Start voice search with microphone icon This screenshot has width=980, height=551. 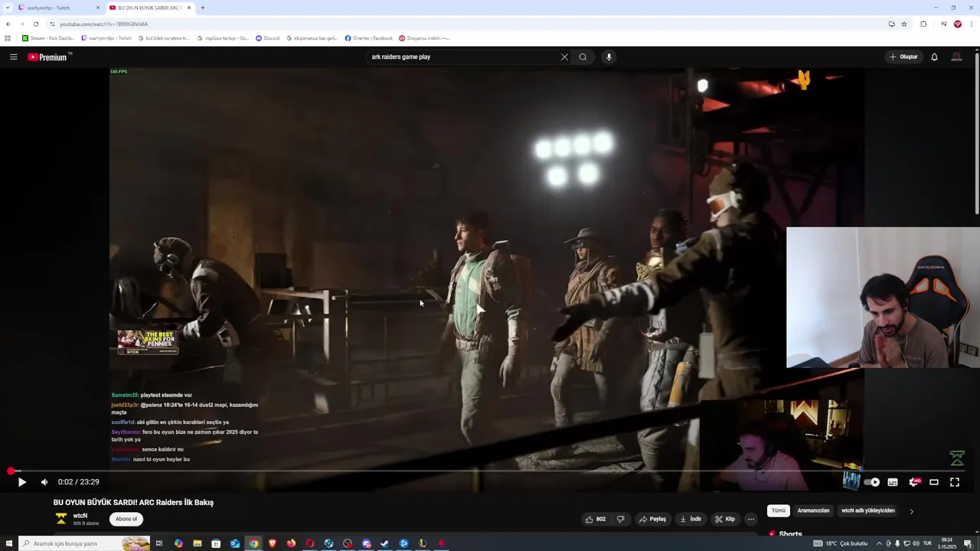point(609,57)
